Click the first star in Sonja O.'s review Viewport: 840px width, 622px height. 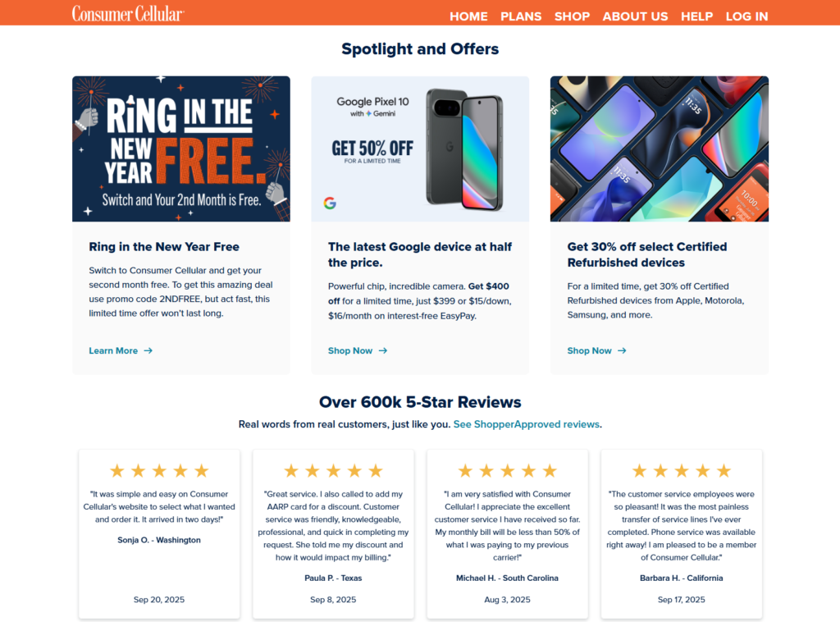click(116, 471)
